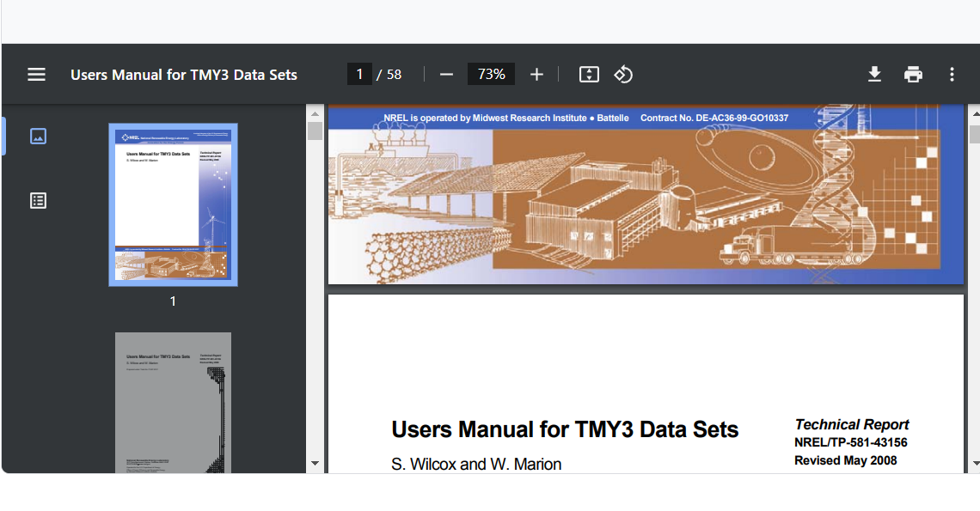
Task: Click the zoom in plus button
Action: 536,75
